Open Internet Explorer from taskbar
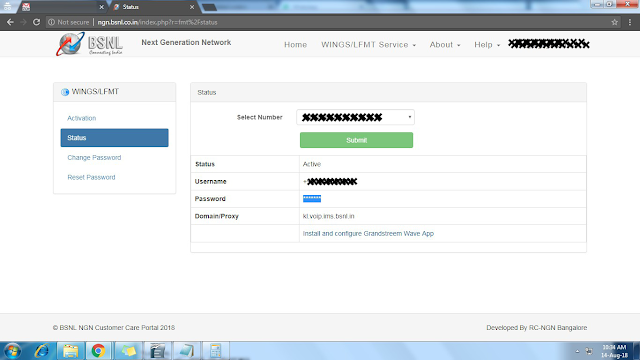The width and height of the screenshot is (640, 360). coord(42,351)
